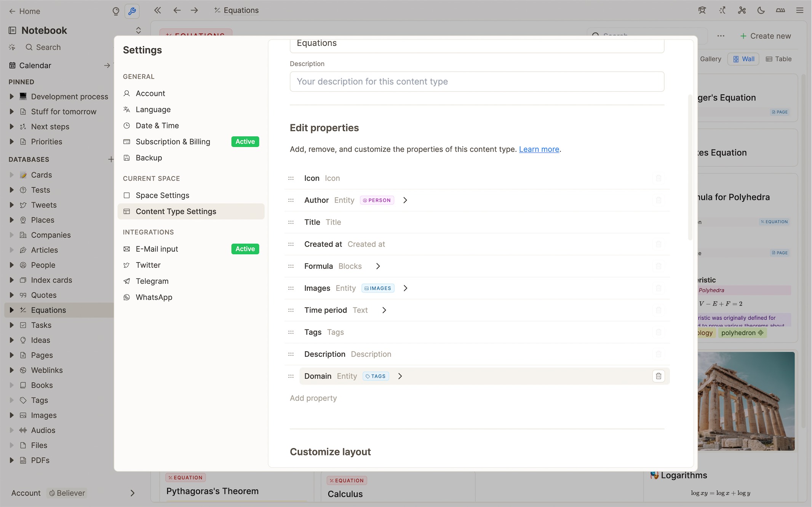Collapse sidebar with double chevron icon

157,10
